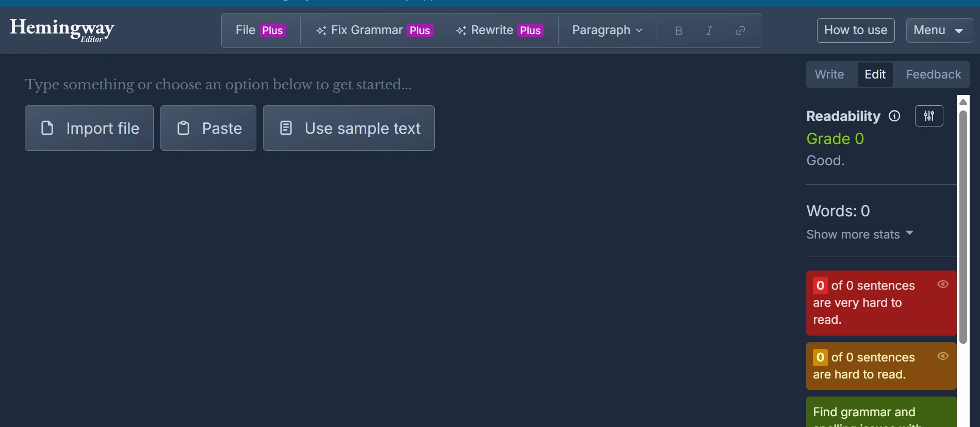
Task: Open the Menu dropdown
Action: tap(938, 30)
